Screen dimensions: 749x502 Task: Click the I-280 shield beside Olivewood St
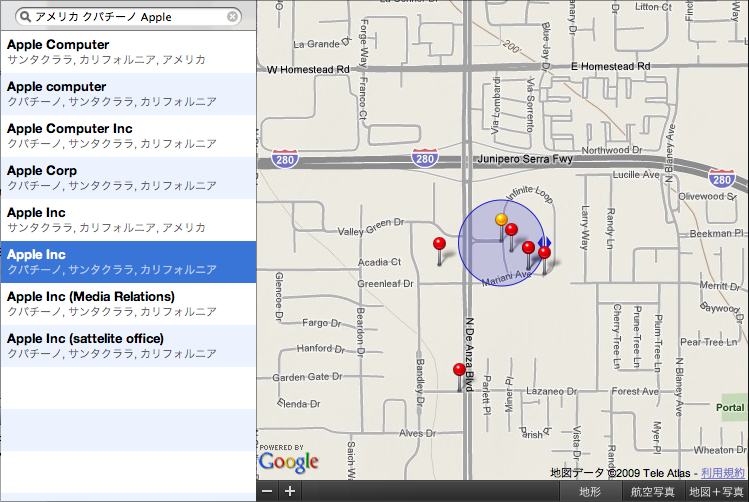click(721, 179)
